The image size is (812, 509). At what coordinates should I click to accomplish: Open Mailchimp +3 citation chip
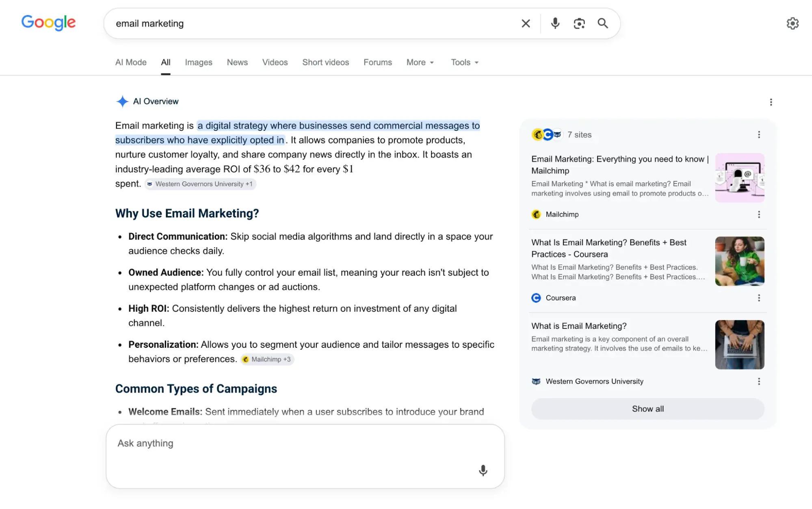(267, 359)
